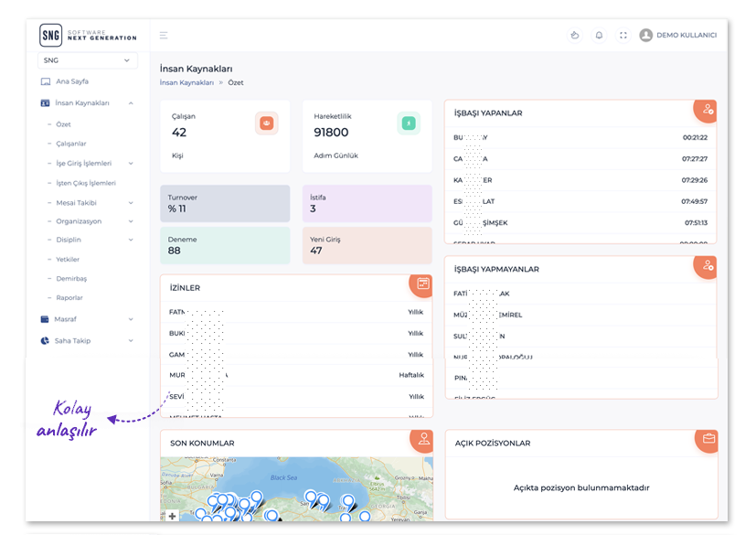
Task: Select Çalışanlar in the sidebar
Action: tap(71, 144)
